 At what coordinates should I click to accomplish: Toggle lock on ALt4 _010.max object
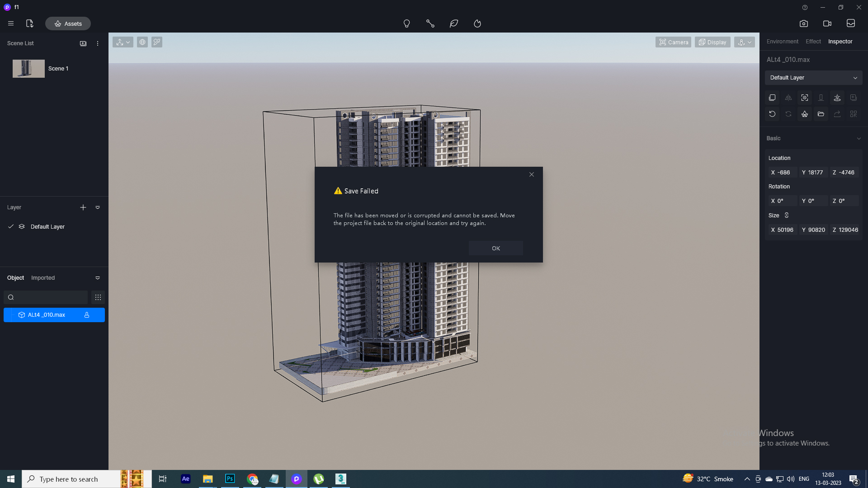[x=87, y=315]
